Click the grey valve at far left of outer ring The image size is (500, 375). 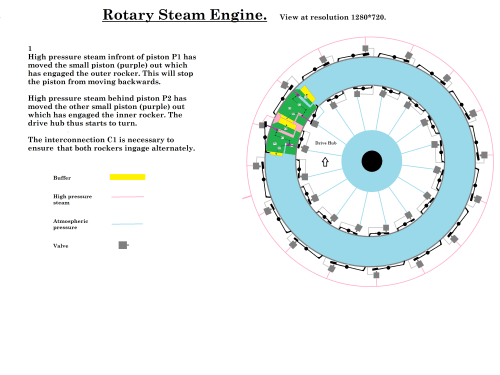(x=256, y=166)
